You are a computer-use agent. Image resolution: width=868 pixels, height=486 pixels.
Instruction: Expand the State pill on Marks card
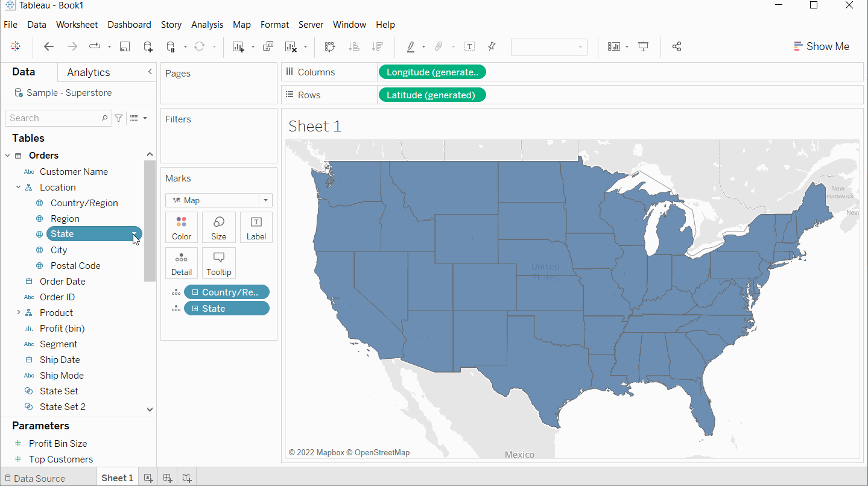coord(195,309)
